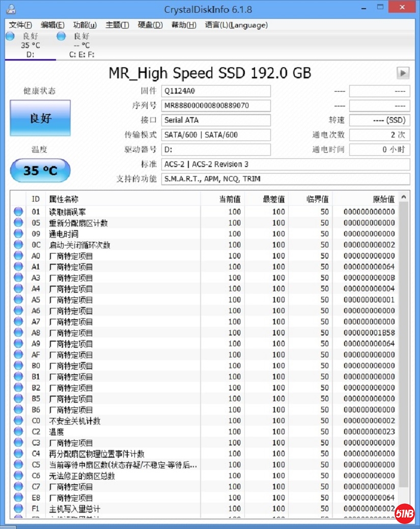
Task: Click status orb for attribute 0C row
Action: coord(19,245)
